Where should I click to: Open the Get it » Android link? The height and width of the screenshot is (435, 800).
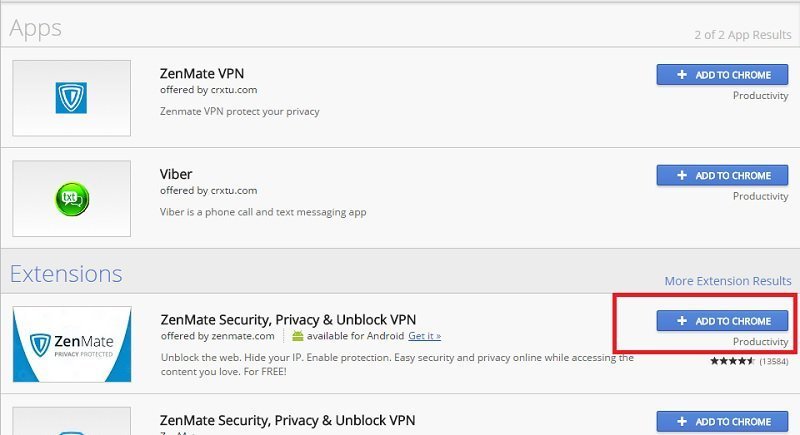(424, 336)
